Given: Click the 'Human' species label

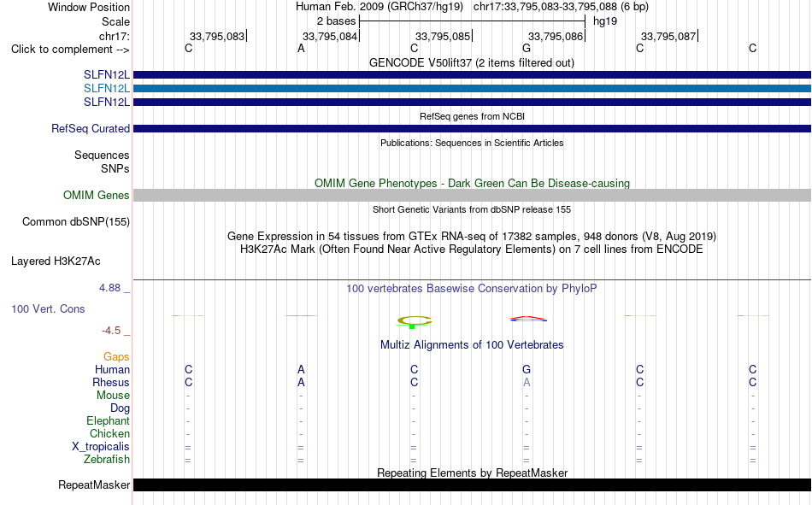Looking at the screenshot, I should (x=112, y=370).
